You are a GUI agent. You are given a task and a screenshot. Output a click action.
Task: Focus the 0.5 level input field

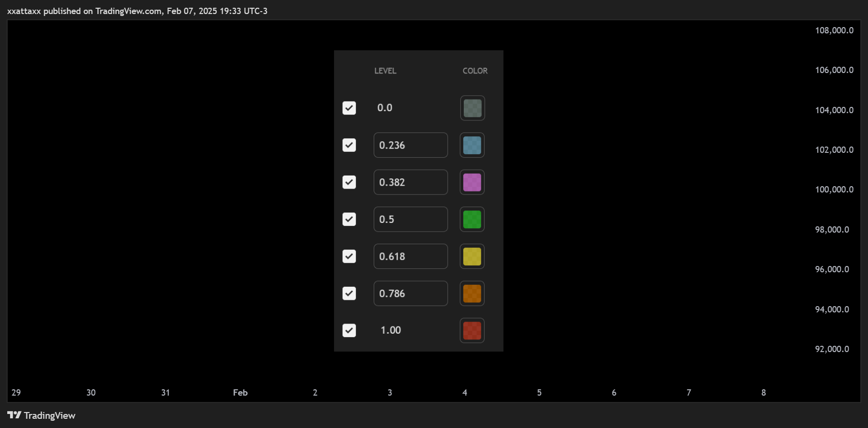pos(411,219)
